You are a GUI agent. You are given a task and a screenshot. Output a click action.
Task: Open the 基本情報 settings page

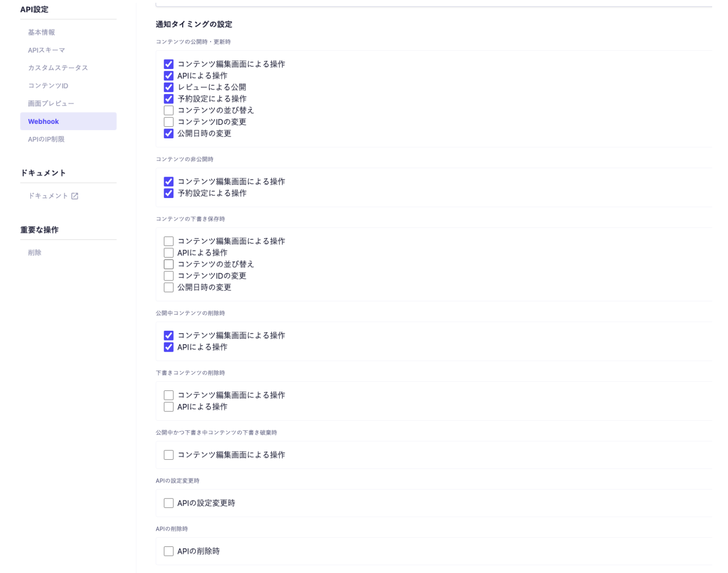click(41, 32)
